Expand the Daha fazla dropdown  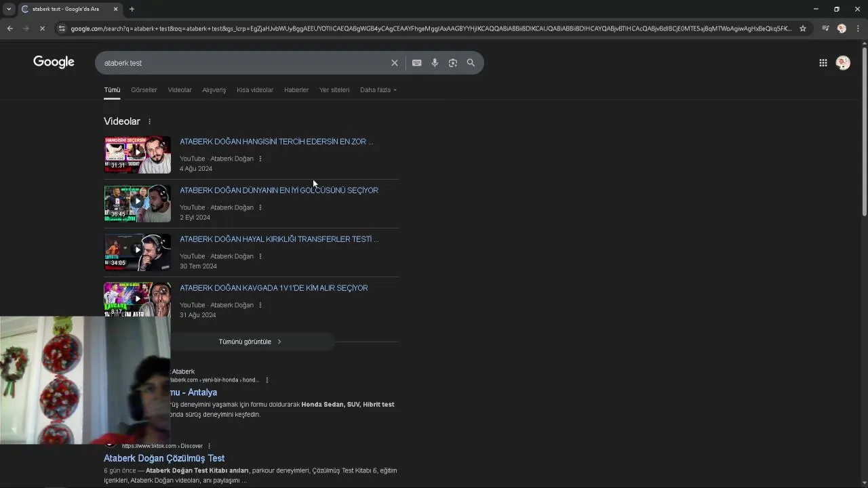378,89
